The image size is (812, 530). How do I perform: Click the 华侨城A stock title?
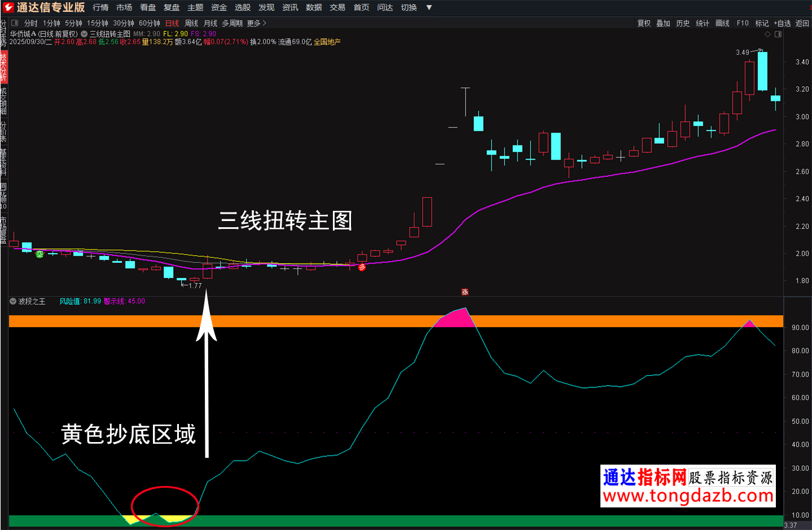(x=23, y=34)
